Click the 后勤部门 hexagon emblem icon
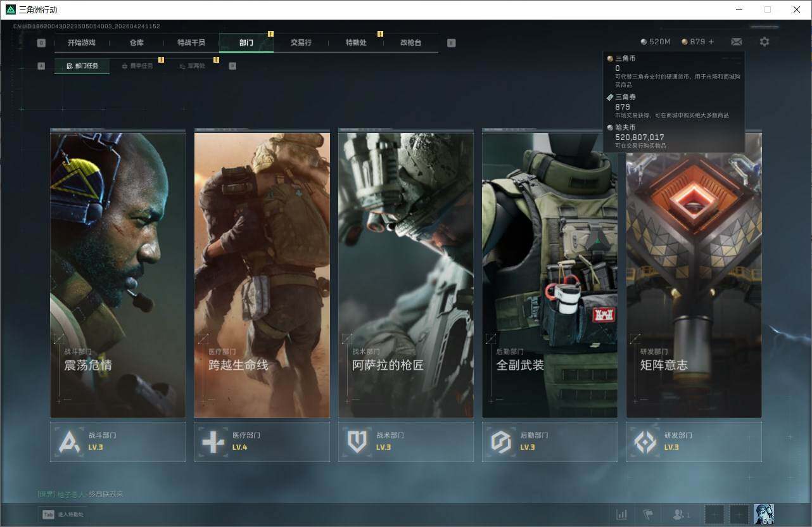 [501, 441]
